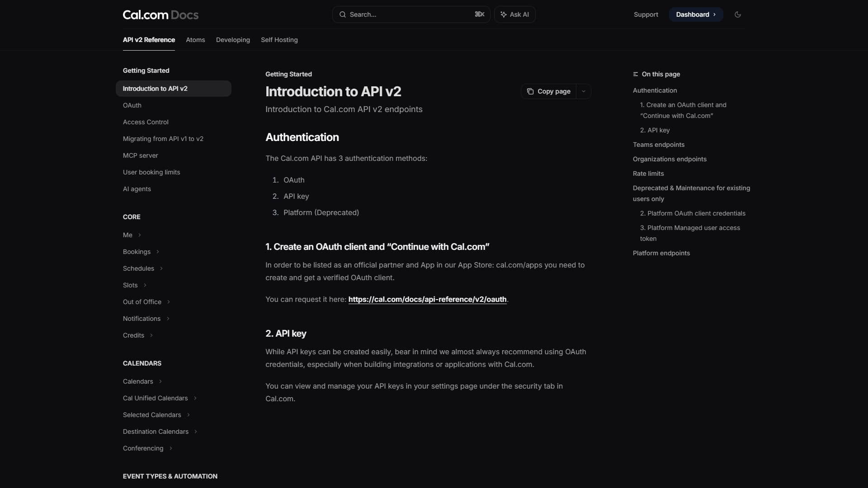Click the ⌘K shortcut hint in search
Image resolution: width=868 pixels, height=488 pixels.
pos(479,14)
